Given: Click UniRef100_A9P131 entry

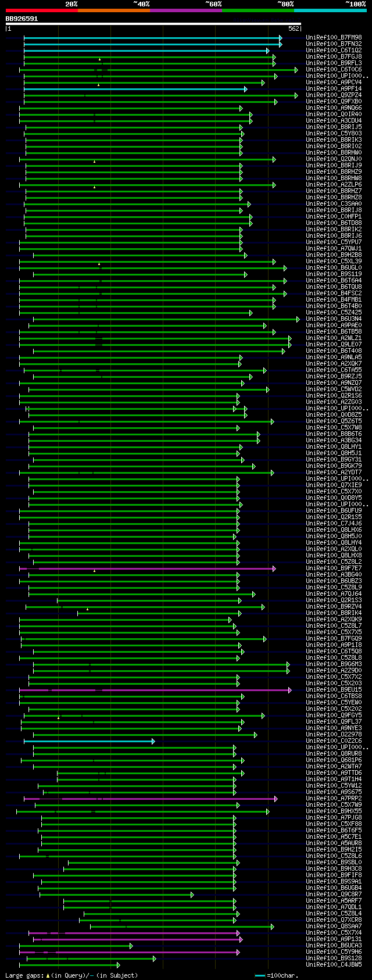Looking at the screenshot, I should tap(334, 939).
